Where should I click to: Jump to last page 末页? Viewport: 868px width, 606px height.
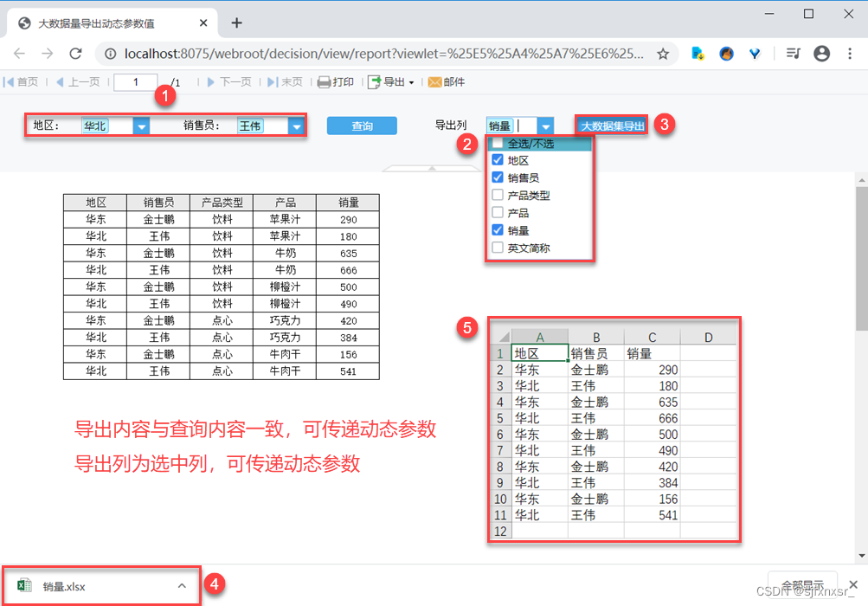285,82
